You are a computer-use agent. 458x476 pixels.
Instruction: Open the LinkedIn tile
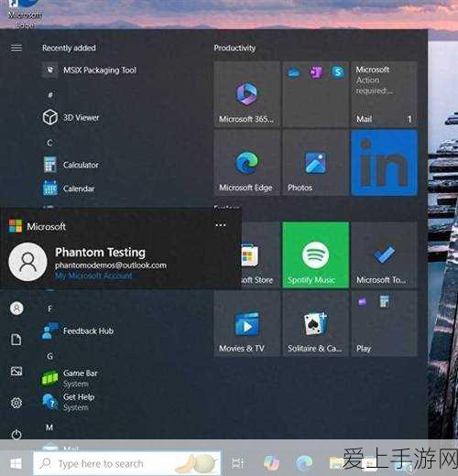point(384,162)
